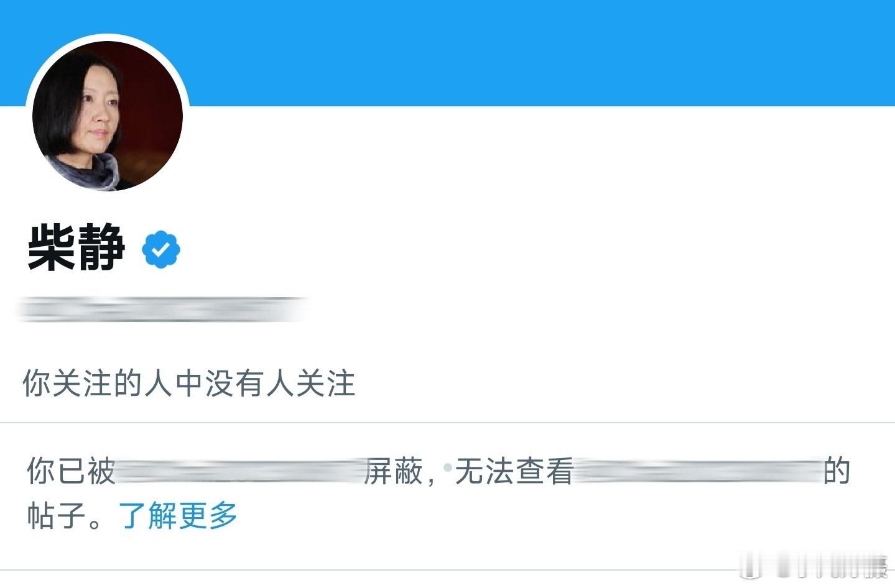895x588 pixels.
Task: Open the circular profile avatar photo
Action: (108, 116)
